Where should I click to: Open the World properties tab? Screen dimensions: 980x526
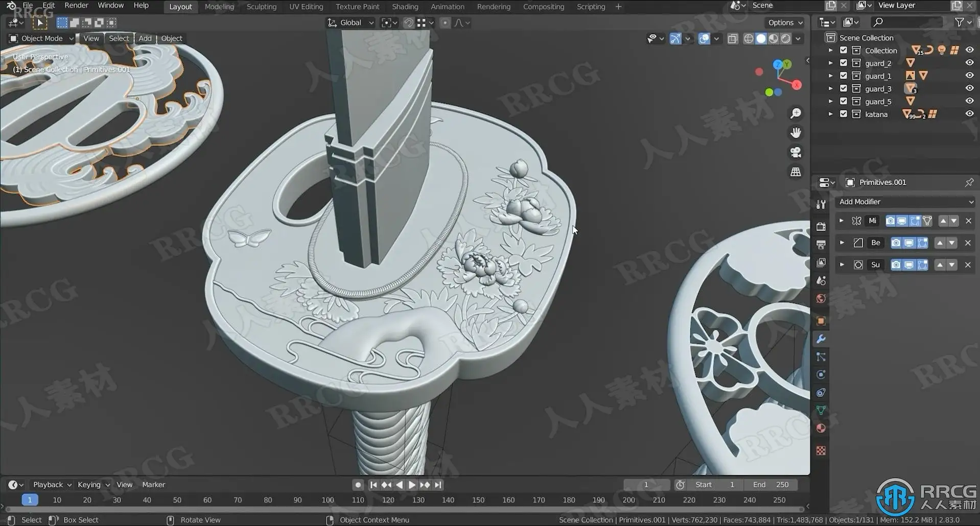821,298
